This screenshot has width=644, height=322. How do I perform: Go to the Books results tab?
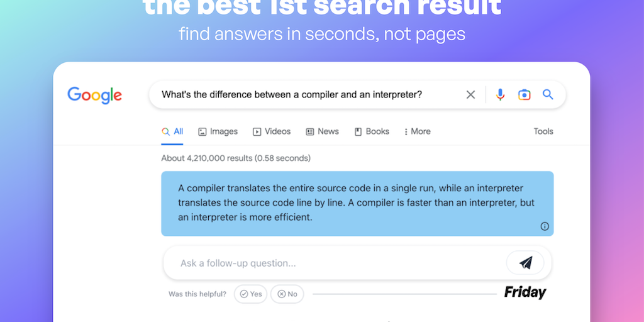[x=372, y=131]
